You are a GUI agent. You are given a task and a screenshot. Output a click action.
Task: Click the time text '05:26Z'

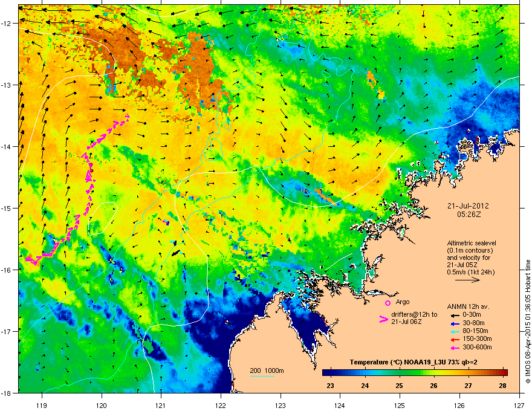point(469,215)
